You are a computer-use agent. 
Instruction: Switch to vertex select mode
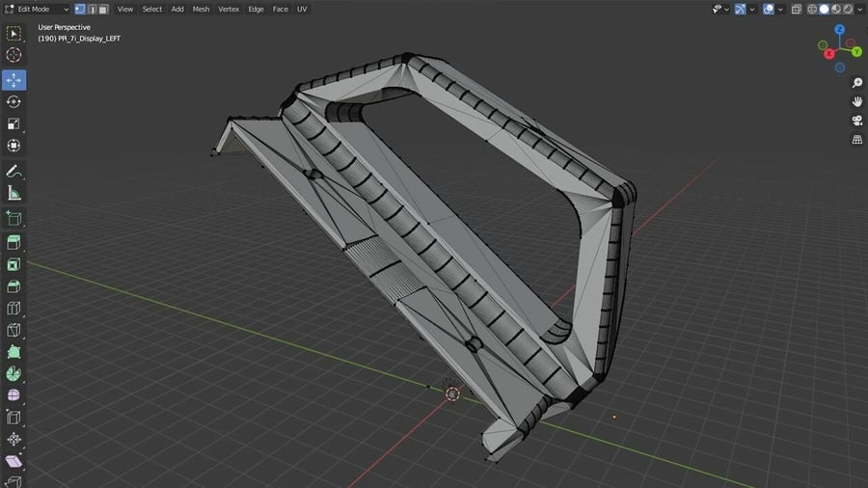(x=79, y=9)
